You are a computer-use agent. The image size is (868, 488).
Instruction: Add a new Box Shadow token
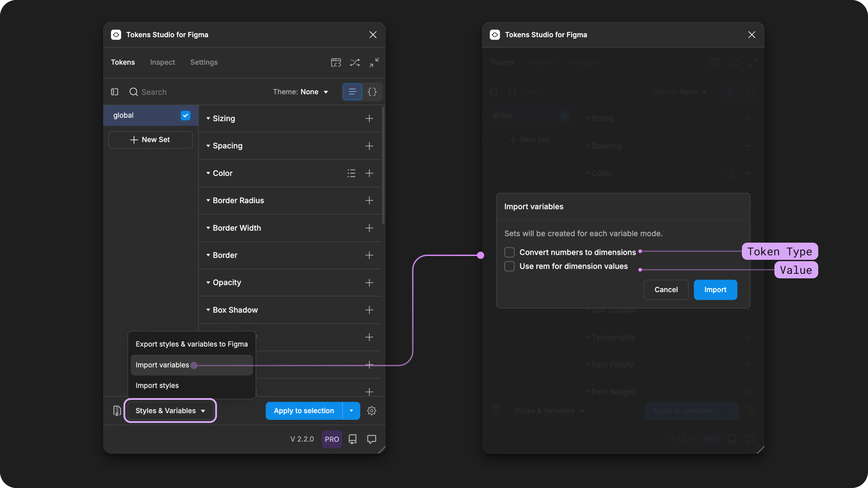[369, 310]
